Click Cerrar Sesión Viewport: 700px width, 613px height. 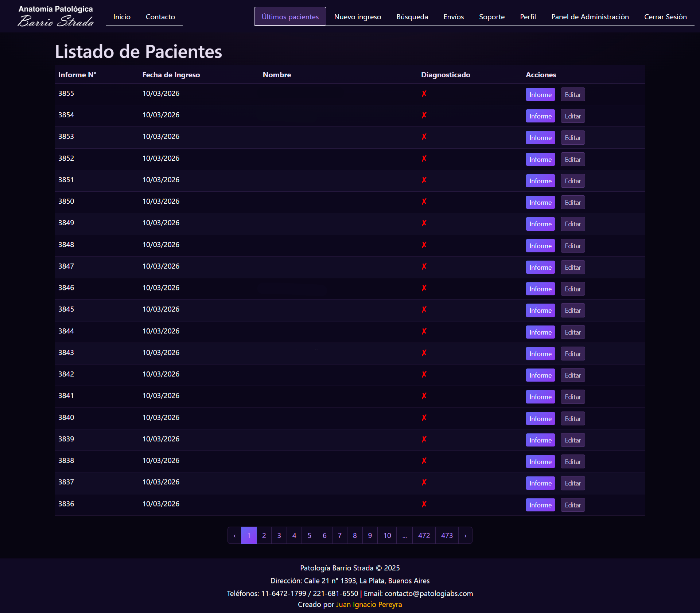(665, 17)
